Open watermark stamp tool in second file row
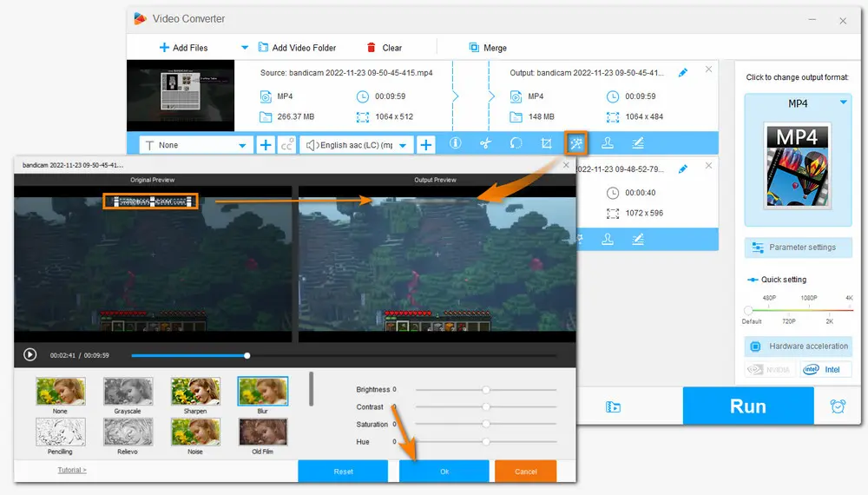This screenshot has width=868, height=495. pyautogui.click(x=608, y=239)
